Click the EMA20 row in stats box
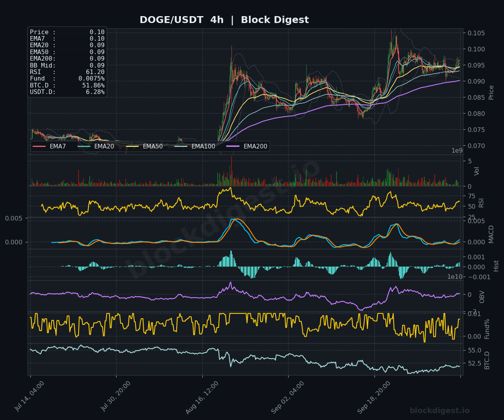This screenshot has height=420, width=504. click(67, 45)
